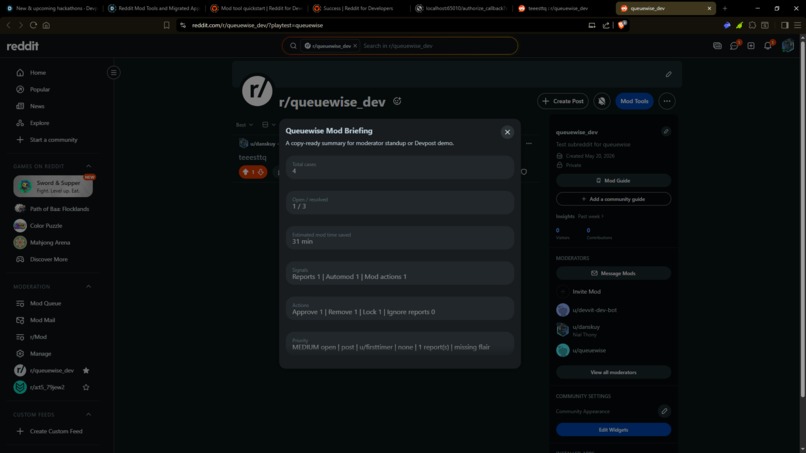This screenshot has height=453, width=806.
Task: Click the community status emoji icon
Action: pyautogui.click(x=397, y=101)
